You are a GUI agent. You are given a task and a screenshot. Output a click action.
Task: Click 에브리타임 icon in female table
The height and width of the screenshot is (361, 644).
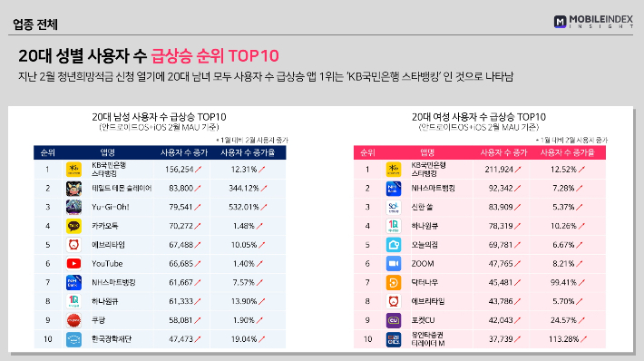pos(394,301)
